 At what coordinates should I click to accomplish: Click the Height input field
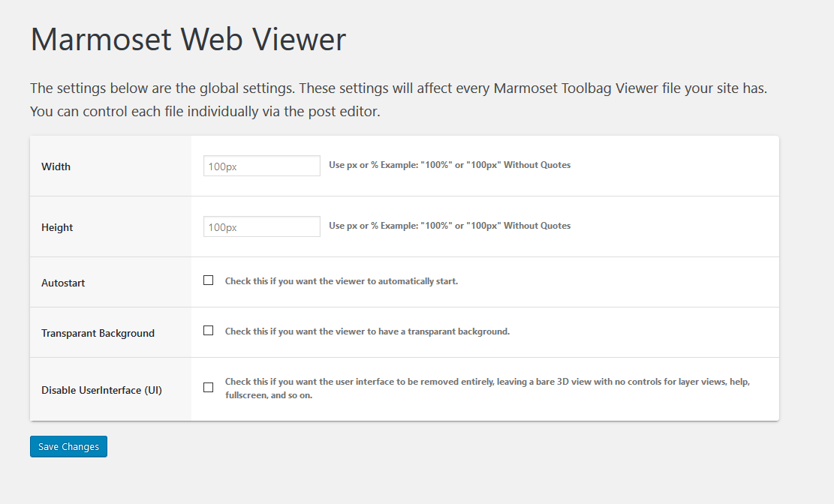261,226
